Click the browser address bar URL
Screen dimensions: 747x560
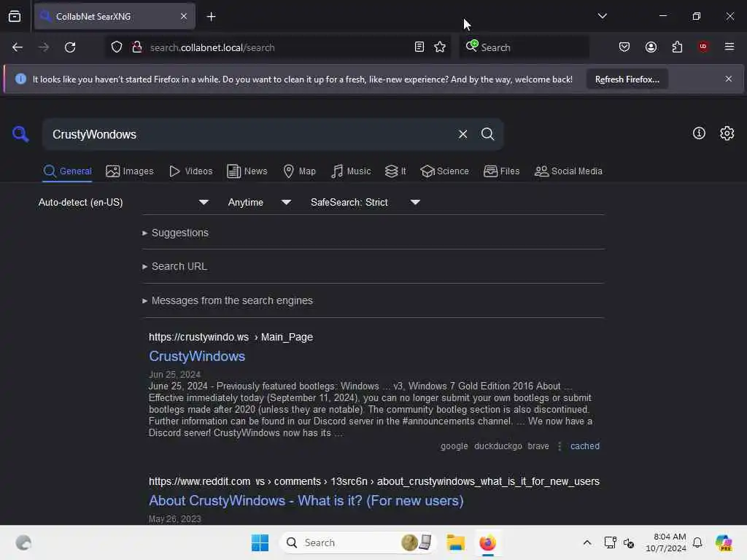[x=212, y=47]
